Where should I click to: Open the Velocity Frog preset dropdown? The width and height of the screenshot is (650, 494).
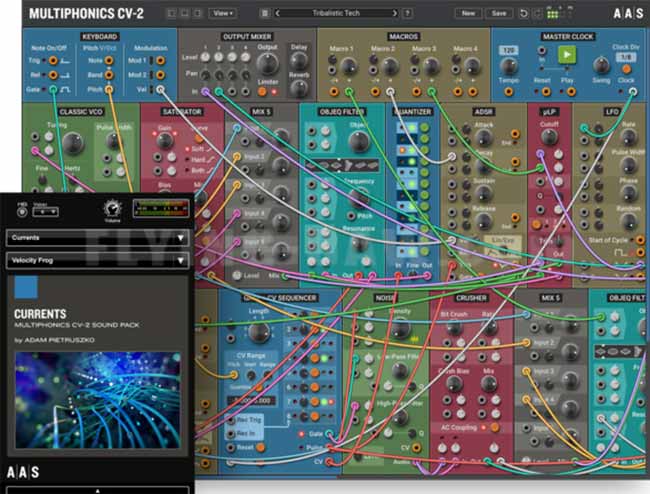click(97, 261)
